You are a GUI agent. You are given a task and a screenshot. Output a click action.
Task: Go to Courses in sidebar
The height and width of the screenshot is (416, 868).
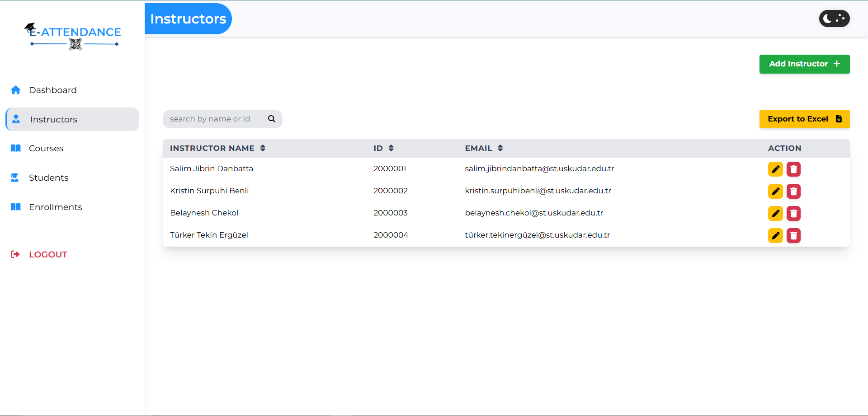pyautogui.click(x=46, y=148)
